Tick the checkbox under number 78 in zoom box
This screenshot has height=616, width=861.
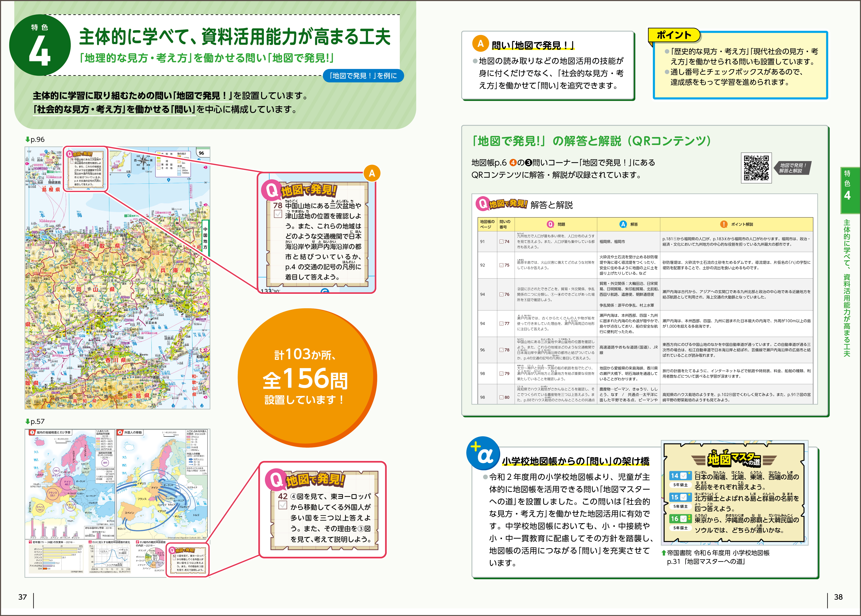[x=278, y=214]
